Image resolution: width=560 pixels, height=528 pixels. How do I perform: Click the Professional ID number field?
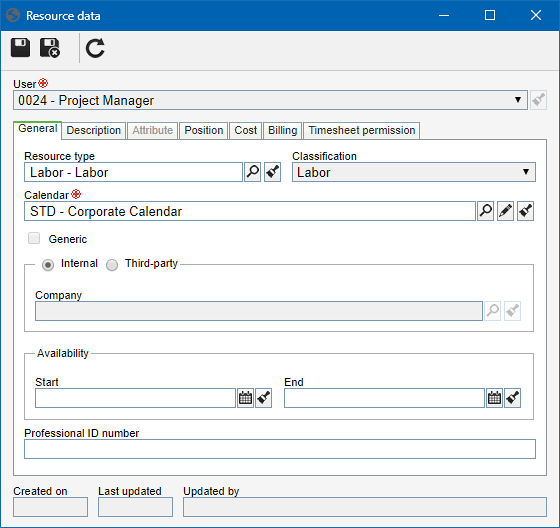[x=280, y=449]
